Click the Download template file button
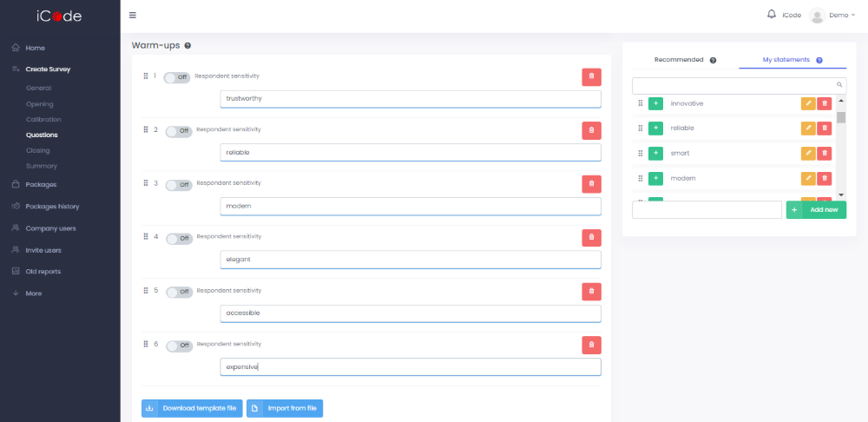 pos(192,408)
